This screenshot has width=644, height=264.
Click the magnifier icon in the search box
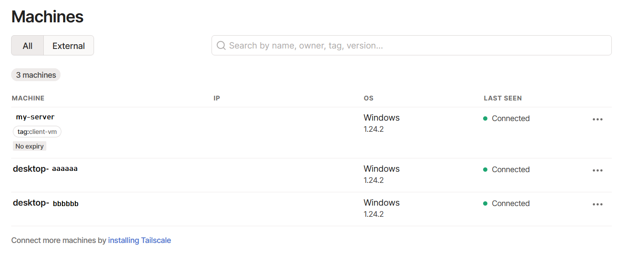[x=221, y=46]
